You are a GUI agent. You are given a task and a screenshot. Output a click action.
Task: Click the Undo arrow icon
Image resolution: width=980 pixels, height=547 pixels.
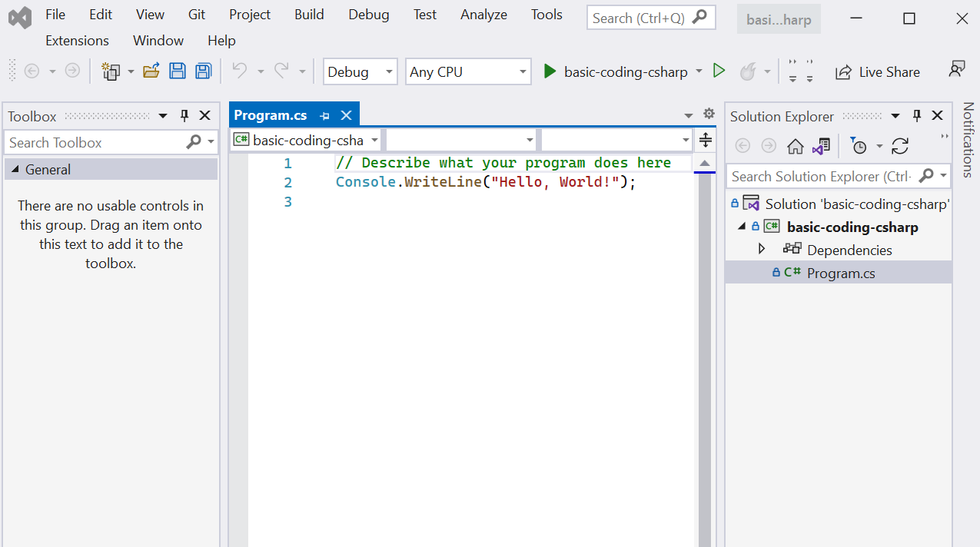point(240,71)
